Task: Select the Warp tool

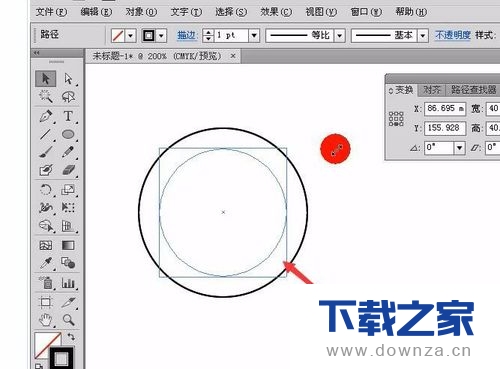Action: click(x=46, y=208)
